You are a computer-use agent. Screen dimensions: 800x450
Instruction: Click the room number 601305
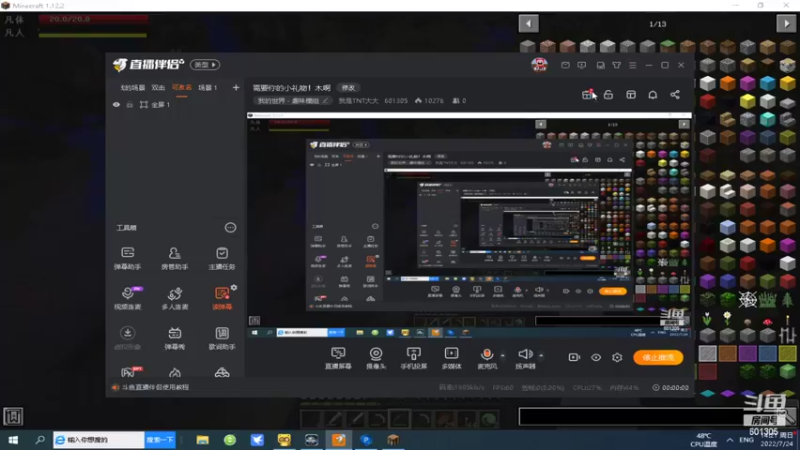pos(396,101)
